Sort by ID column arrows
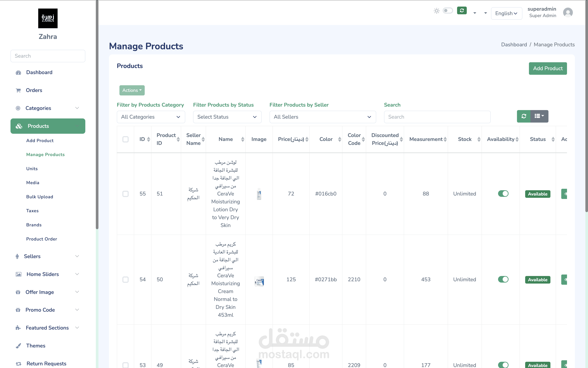This screenshot has height=368, width=588. point(148,139)
